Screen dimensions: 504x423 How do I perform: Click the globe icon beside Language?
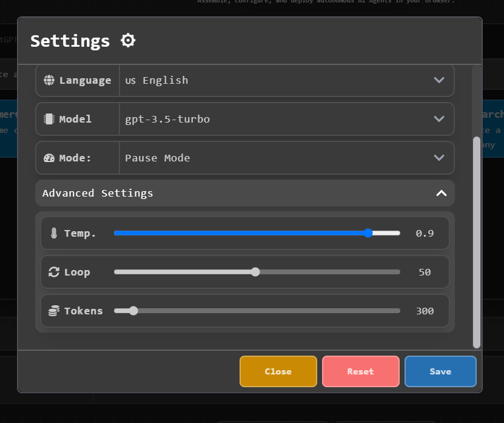pyautogui.click(x=49, y=80)
